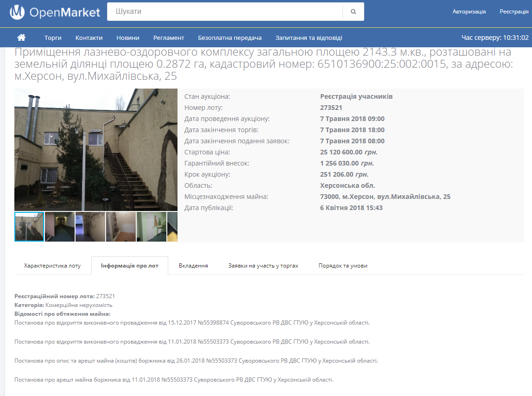
Task: Click start price 25 120 600.00 грн.
Action: tap(349, 152)
